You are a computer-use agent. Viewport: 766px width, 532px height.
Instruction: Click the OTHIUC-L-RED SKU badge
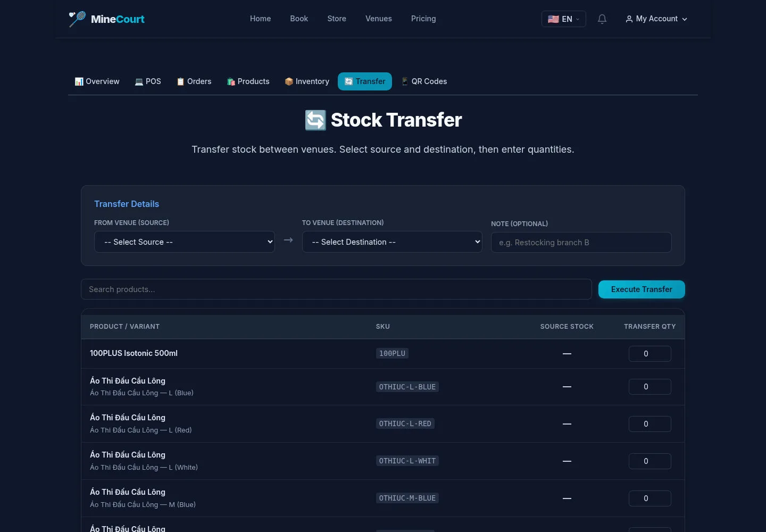click(405, 423)
